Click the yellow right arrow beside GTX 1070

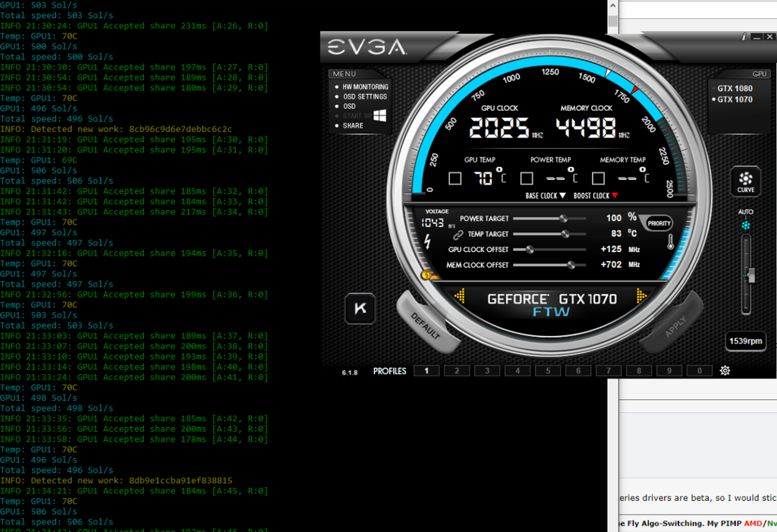click(642, 296)
